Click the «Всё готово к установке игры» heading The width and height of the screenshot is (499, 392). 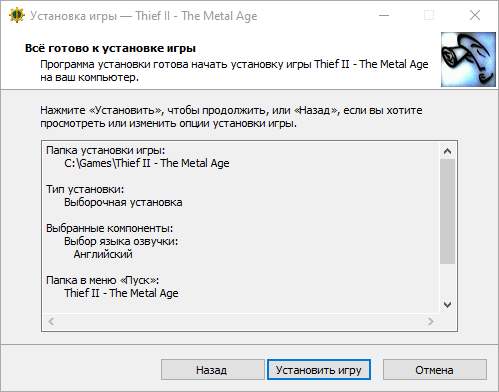tap(110, 48)
